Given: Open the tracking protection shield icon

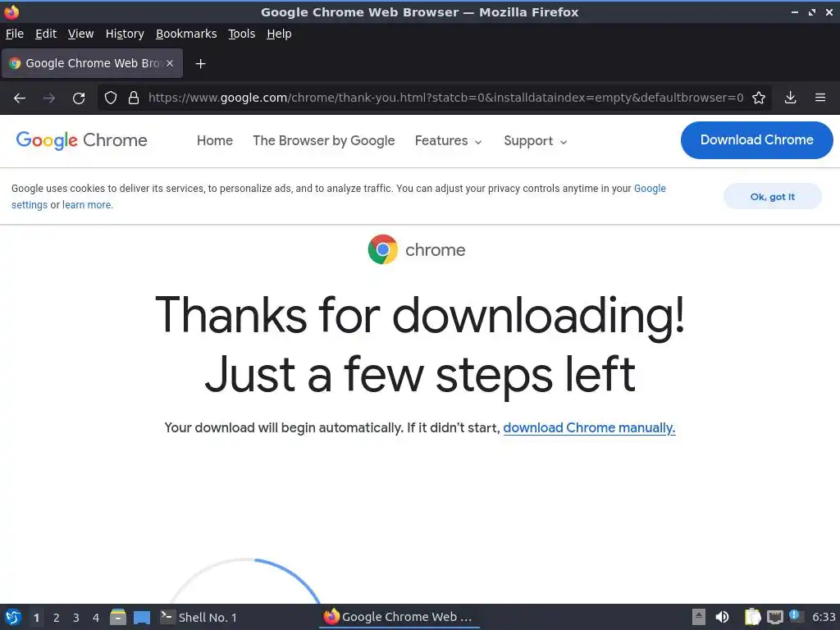Looking at the screenshot, I should tap(111, 98).
